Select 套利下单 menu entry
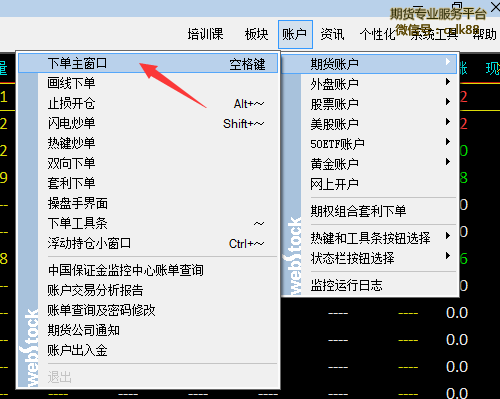This screenshot has height=399, width=500. (x=148, y=183)
